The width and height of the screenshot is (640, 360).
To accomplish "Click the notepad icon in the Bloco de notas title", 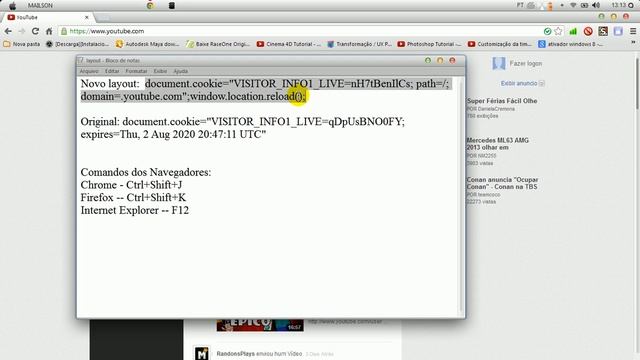I will click(81, 60).
